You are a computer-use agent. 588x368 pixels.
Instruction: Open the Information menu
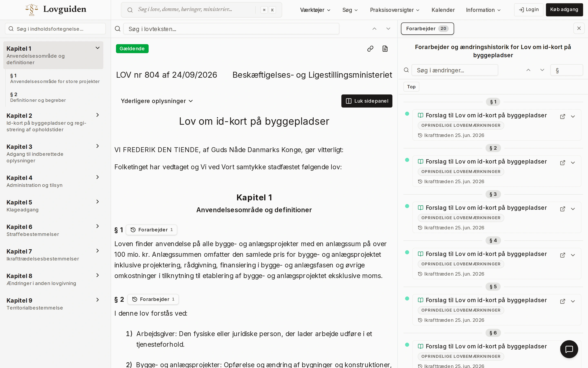[483, 10]
